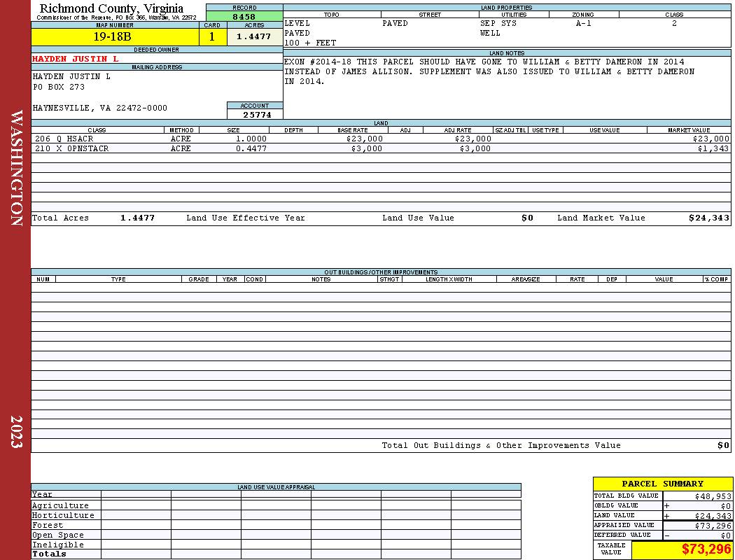Click the red Taxable Value $73,296
This screenshot has height=560, width=735.
click(706, 549)
